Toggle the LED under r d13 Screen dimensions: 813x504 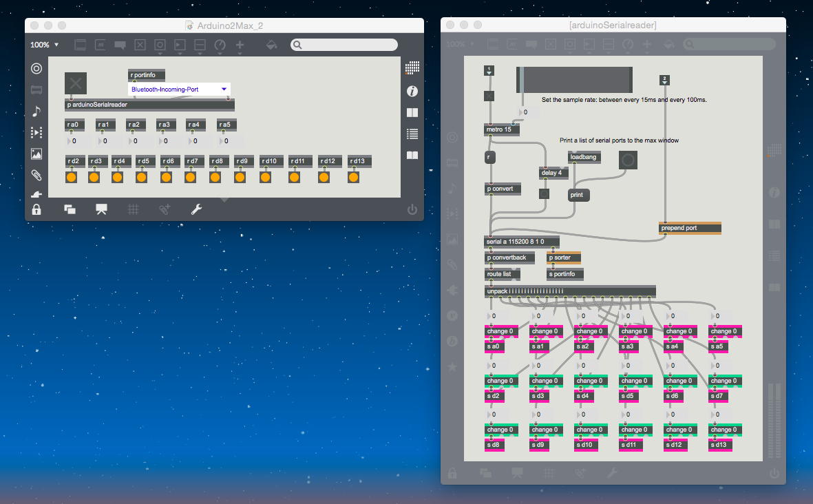point(353,178)
